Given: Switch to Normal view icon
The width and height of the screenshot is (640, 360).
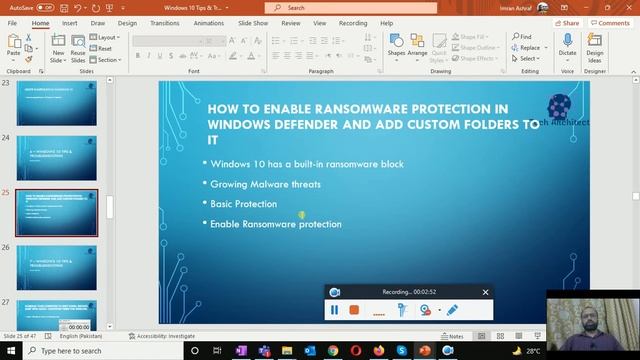Looking at the screenshot, I should 482,336.
